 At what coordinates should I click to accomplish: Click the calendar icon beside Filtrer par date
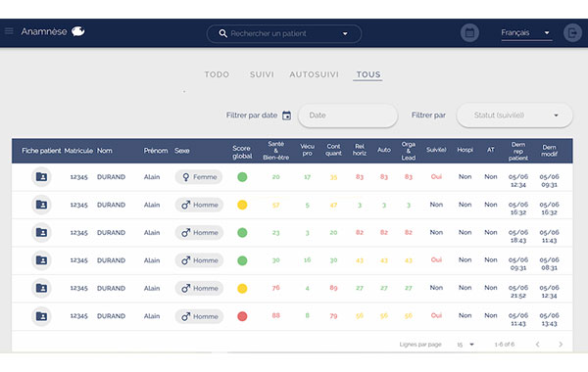coord(286,116)
